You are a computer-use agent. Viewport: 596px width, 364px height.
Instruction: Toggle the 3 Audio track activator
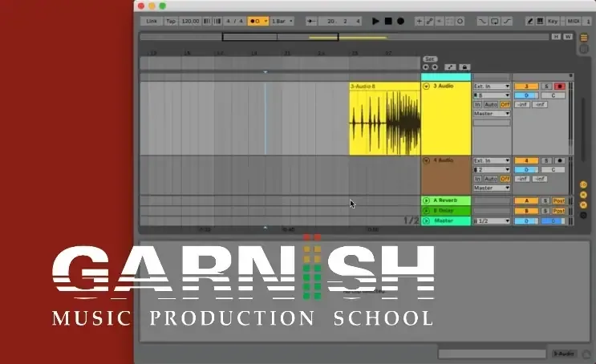tap(526, 87)
